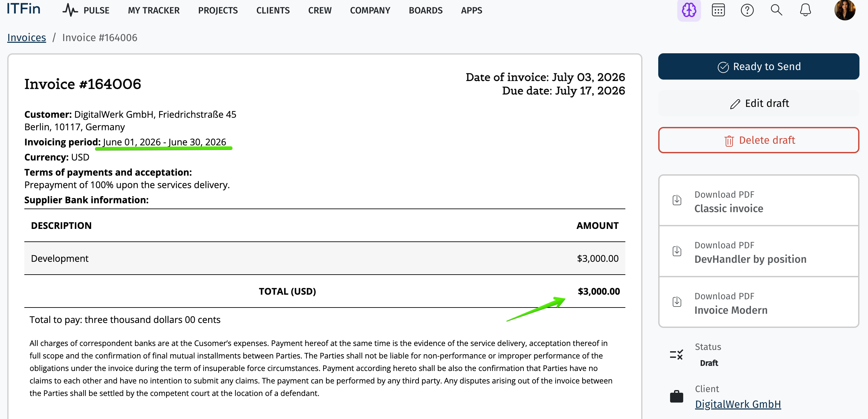Click the Classic invoice download icon

pos(677,200)
